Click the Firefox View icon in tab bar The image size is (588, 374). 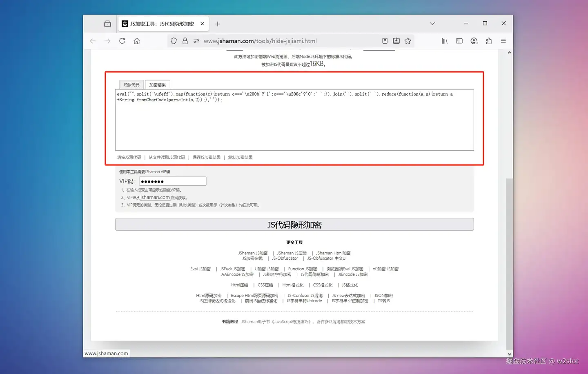(x=107, y=24)
